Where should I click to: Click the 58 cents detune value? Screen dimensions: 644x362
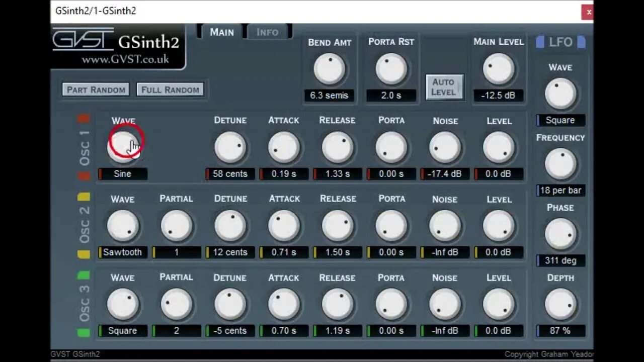[230, 174]
